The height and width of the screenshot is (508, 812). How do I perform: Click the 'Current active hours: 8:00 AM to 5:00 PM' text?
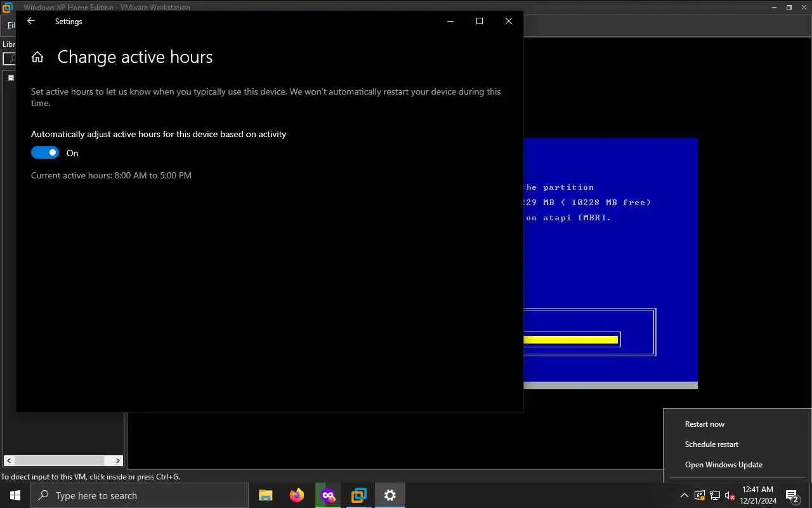tap(111, 175)
